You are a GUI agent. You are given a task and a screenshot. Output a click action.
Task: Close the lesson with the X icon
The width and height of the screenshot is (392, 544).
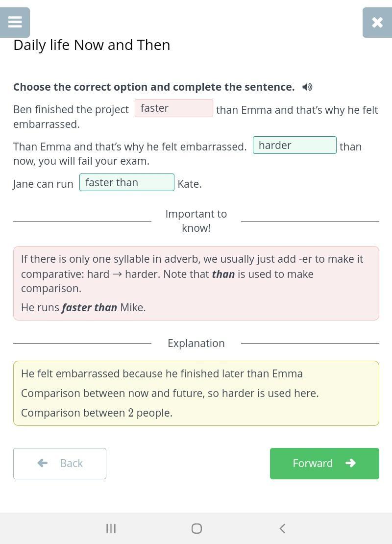pos(377,23)
